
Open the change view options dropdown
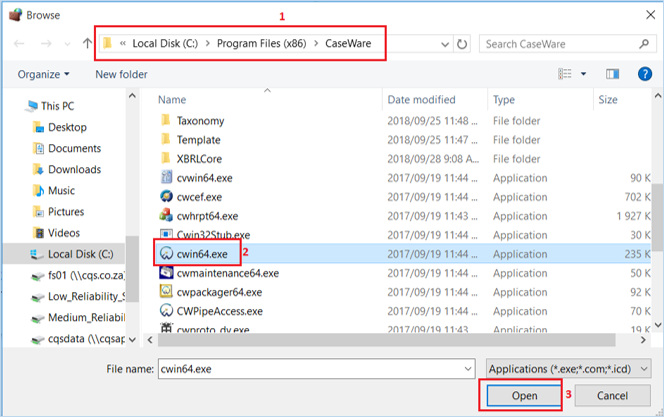point(584,74)
